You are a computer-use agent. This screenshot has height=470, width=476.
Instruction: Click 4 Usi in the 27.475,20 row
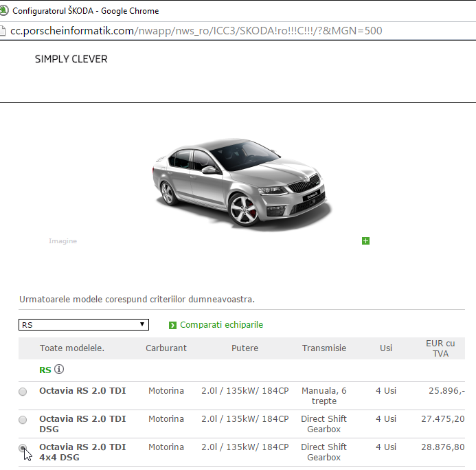(x=386, y=418)
